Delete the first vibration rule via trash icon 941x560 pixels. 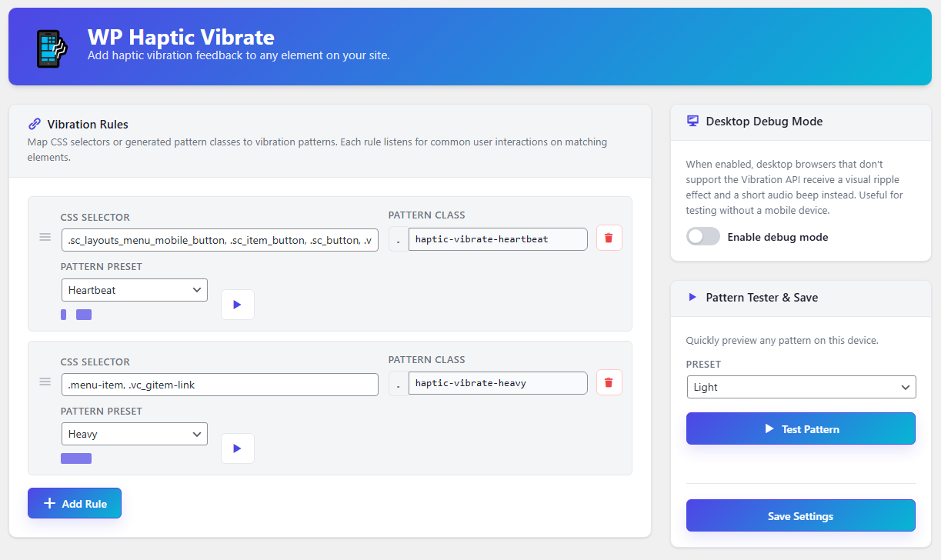[x=609, y=238]
